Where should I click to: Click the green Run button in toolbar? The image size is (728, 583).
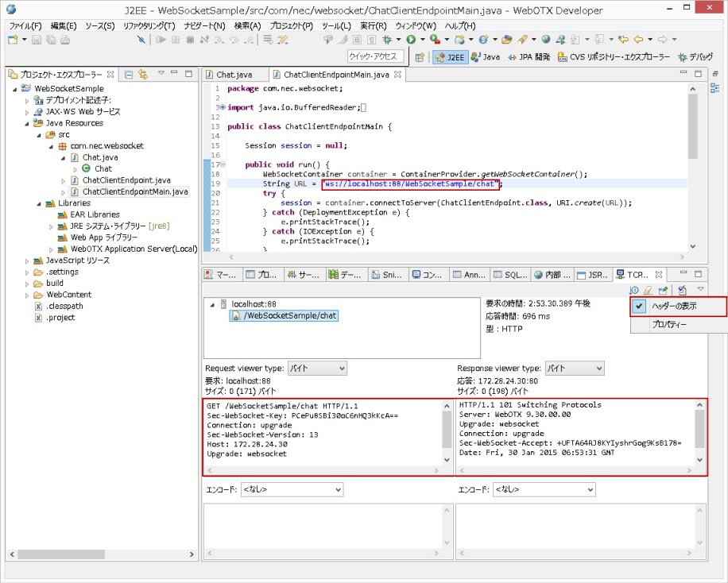pos(411,39)
